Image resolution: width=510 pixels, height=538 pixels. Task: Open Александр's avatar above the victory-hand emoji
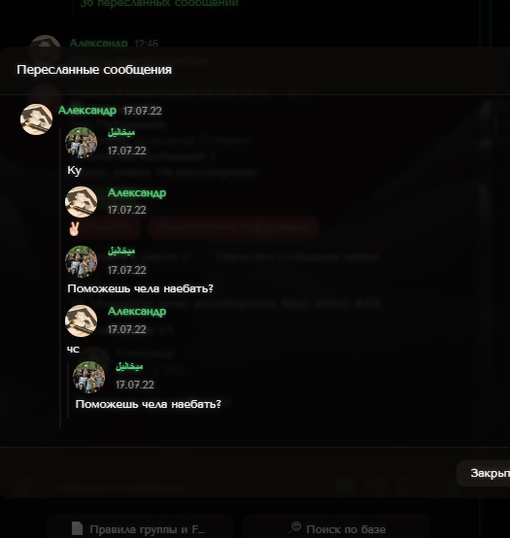coord(81,202)
